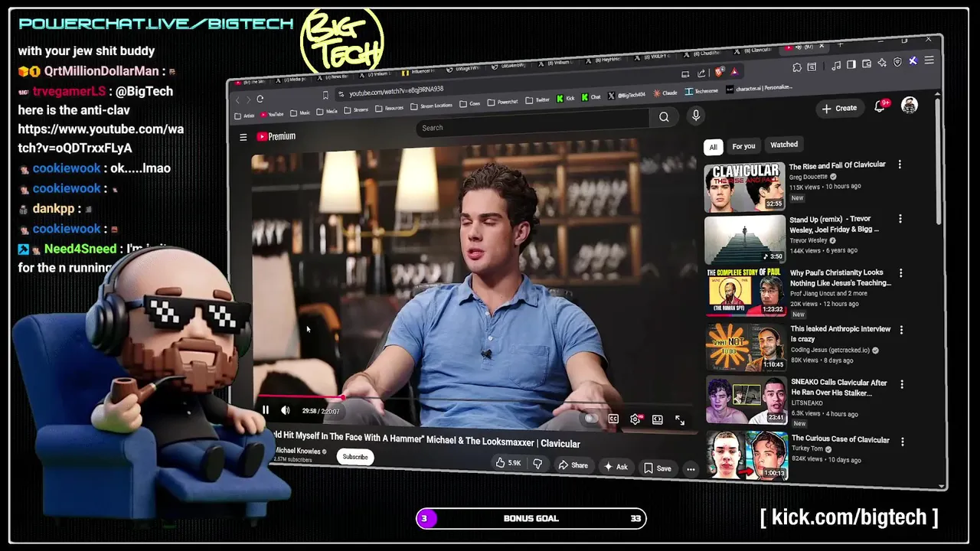Screen dimensions: 980x551
Task: Click the Share button under the video
Action: coord(573,465)
